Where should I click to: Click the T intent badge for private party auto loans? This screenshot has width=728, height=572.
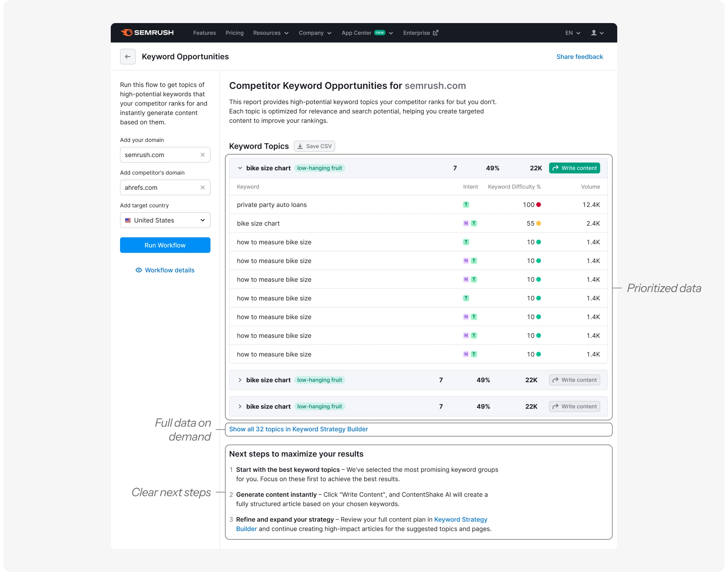[466, 205]
